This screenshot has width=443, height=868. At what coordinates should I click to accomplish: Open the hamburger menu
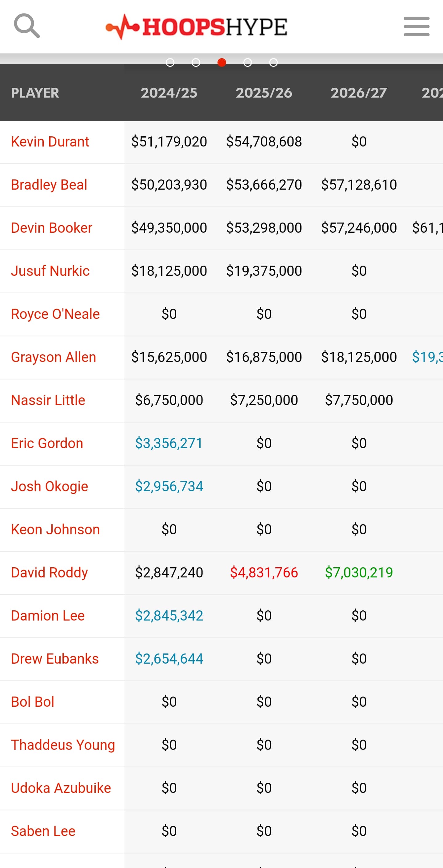[x=416, y=26]
